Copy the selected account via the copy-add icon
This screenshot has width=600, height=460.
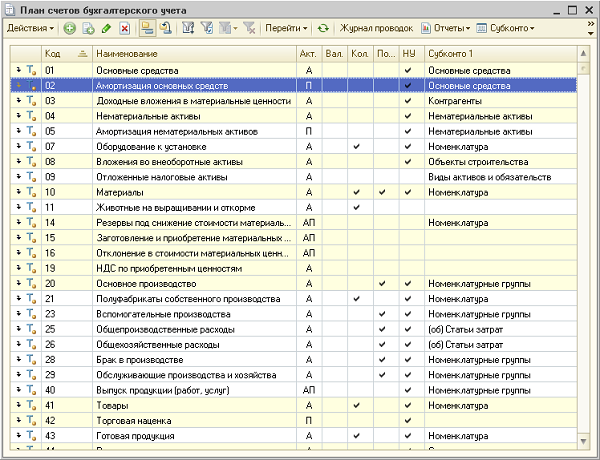[x=88, y=28]
